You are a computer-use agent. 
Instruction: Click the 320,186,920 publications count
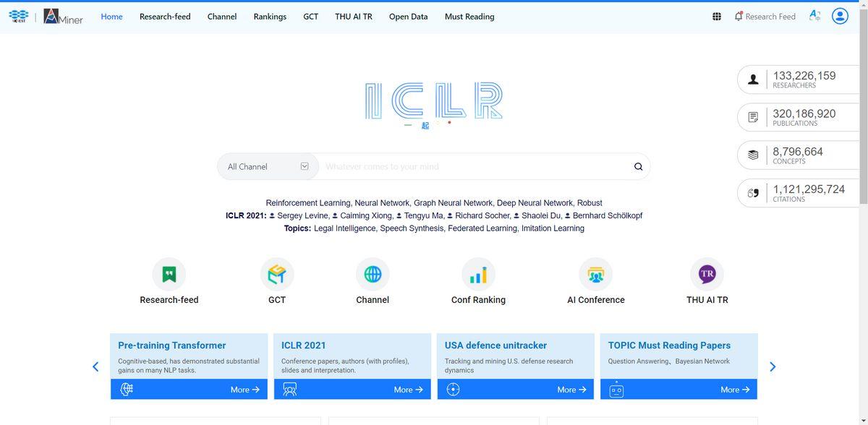(804, 113)
